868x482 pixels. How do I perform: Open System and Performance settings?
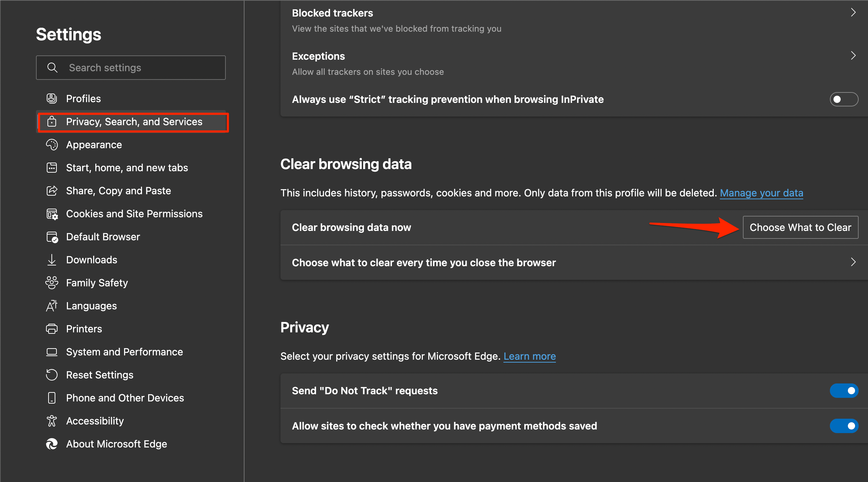pos(124,352)
